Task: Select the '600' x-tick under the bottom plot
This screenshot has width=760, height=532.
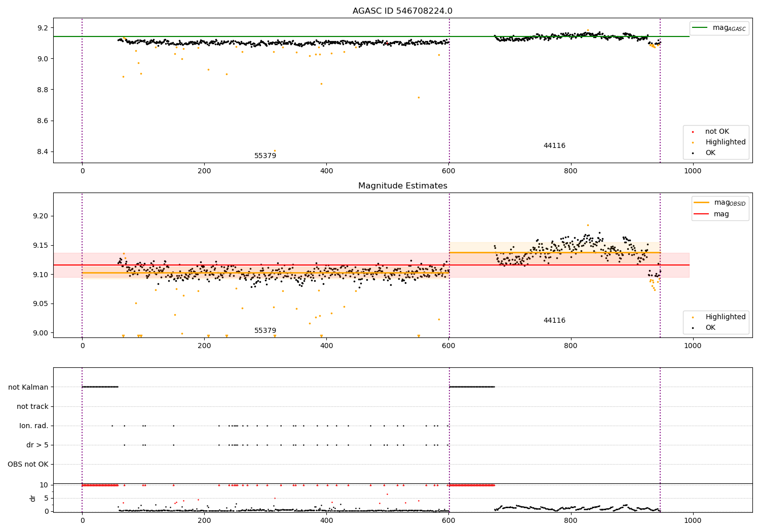Action: (448, 521)
